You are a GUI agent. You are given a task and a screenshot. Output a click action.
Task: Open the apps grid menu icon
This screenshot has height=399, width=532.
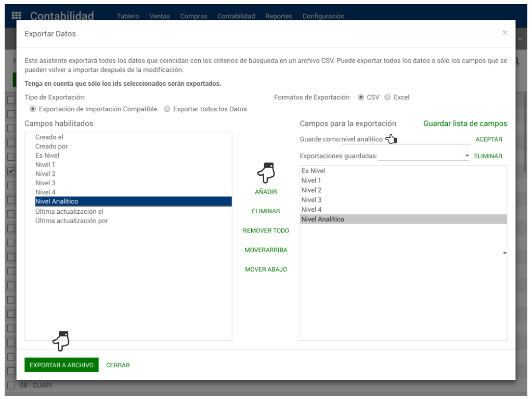[16, 16]
